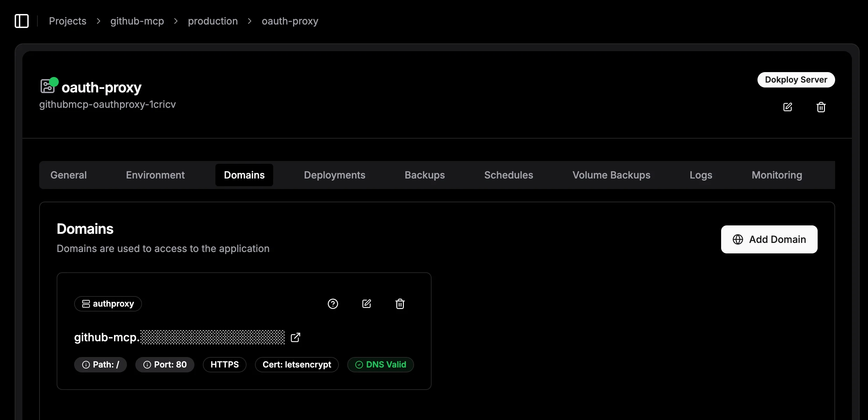Switch to the Logs tab
Image resolution: width=868 pixels, height=420 pixels.
(701, 175)
